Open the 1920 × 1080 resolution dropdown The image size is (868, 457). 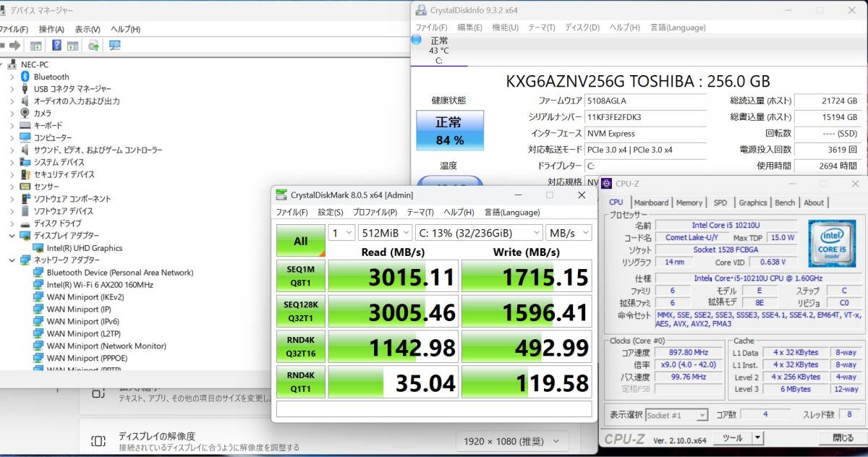[513, 440]
